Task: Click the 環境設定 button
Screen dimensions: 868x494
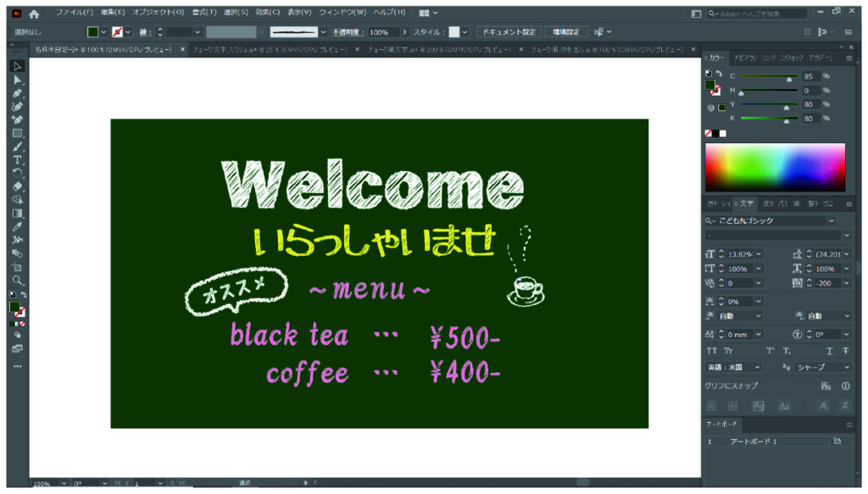Action: pyautogui.click(x=565, y=32)
